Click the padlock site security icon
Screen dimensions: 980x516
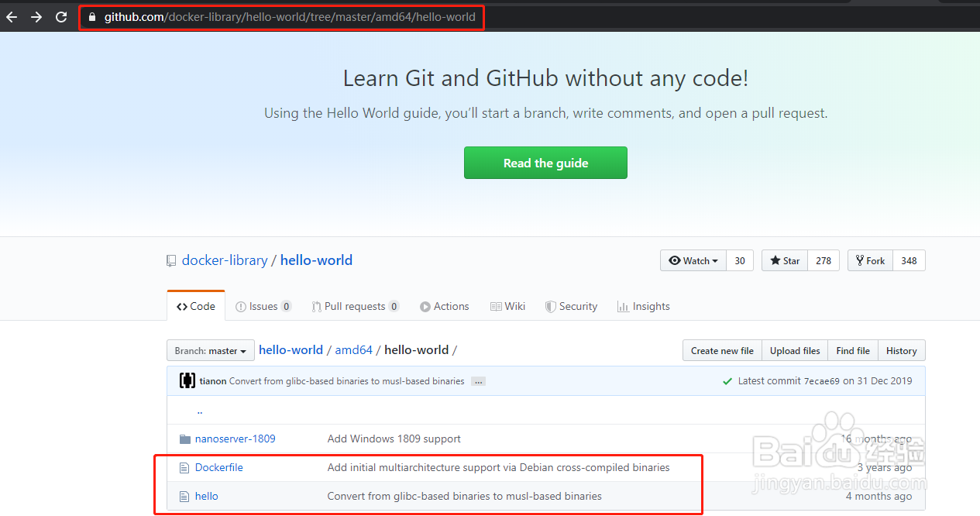coord(92,17)
